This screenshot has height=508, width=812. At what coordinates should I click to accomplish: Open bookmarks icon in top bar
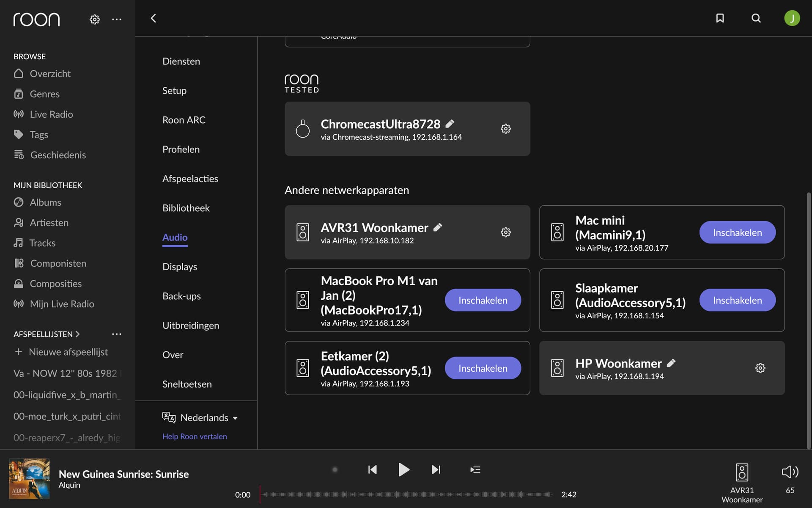click(720, 18)
